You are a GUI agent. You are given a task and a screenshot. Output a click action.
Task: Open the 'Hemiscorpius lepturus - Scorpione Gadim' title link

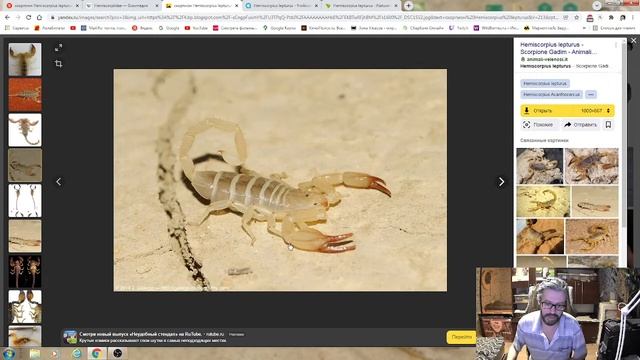pyautogui.click(x=558, y=48)
